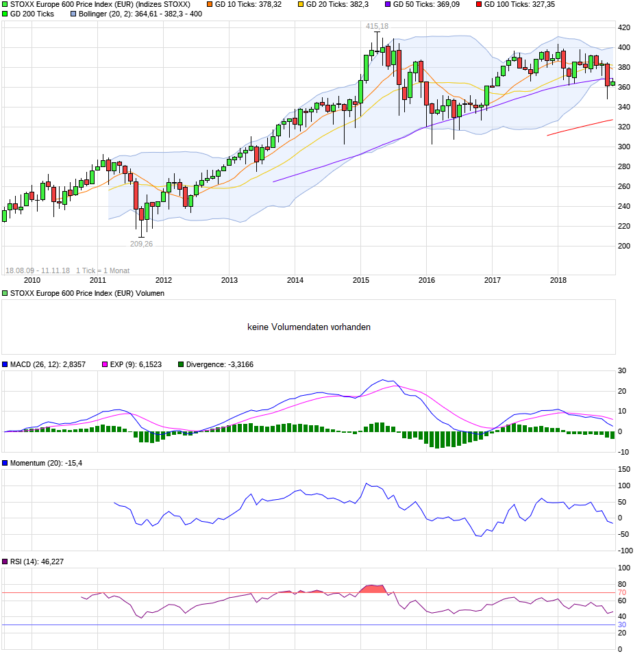Click the 200 price axis label

[x=624, y=246]
